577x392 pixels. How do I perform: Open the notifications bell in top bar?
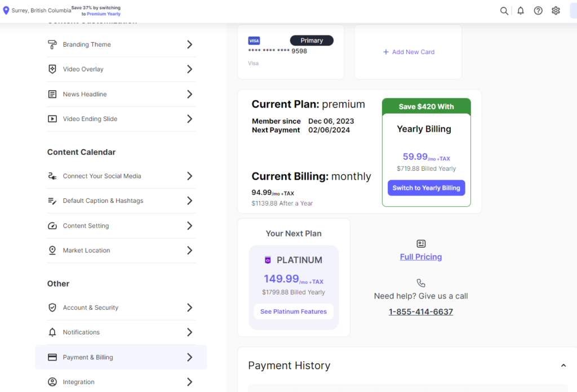521,11
